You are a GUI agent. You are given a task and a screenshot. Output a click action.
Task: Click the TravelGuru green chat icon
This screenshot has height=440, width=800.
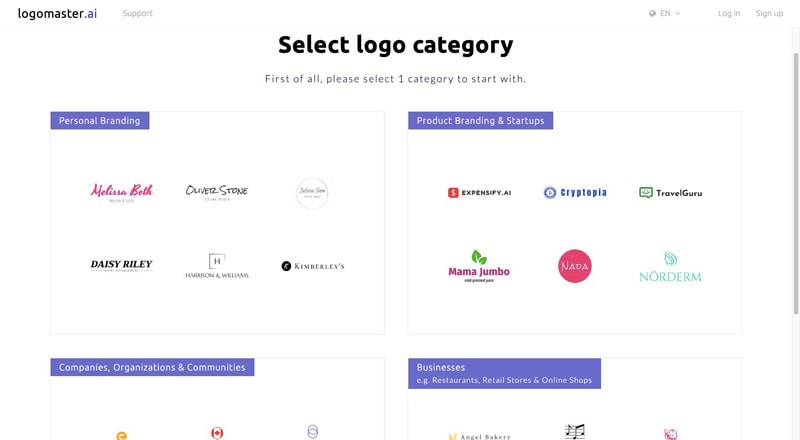tap(645, 192)
